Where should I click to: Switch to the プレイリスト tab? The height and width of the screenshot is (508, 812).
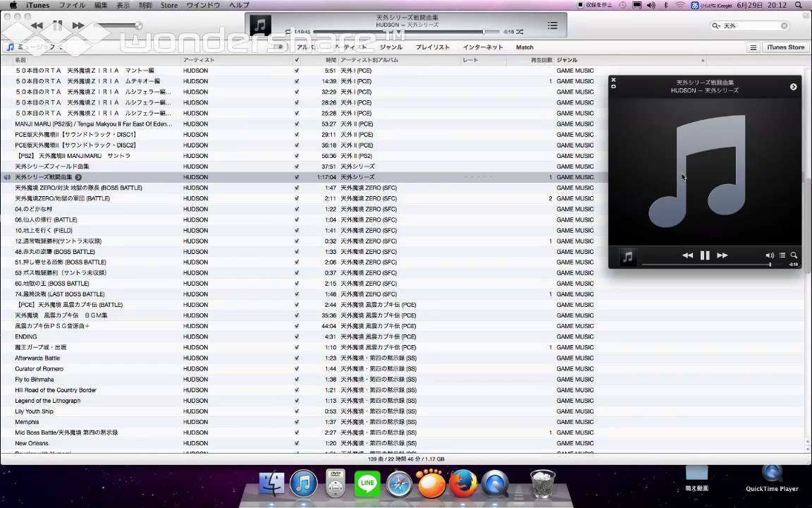[x=432, y=47]
